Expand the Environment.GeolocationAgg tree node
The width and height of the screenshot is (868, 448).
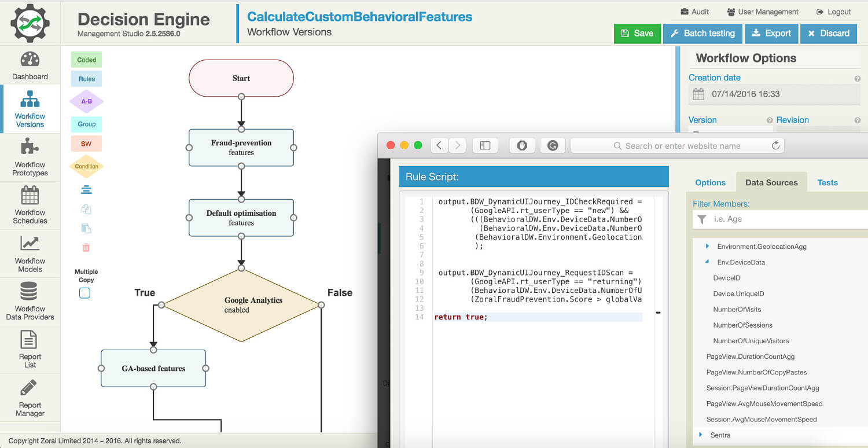click(x=707, y=247)
